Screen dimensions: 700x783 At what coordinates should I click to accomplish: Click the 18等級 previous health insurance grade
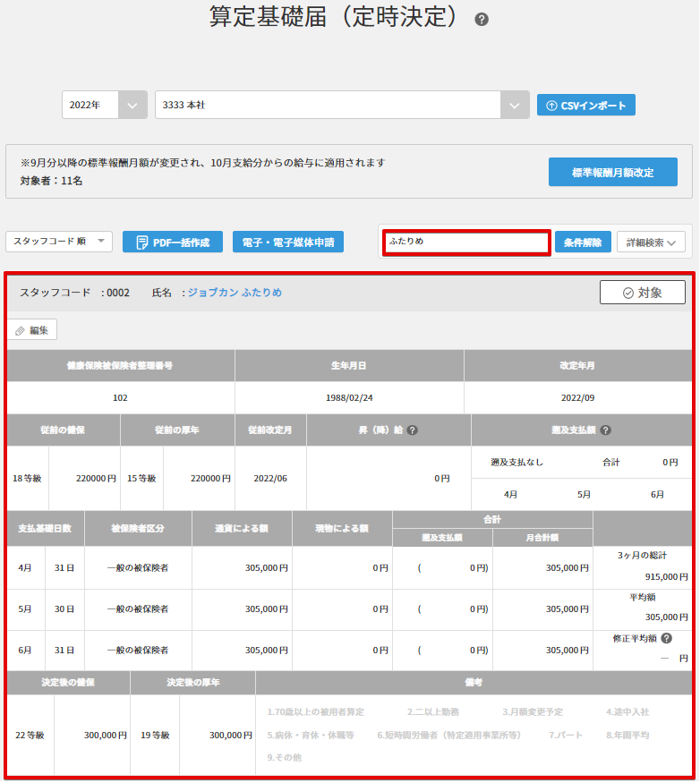click(x=27, y=479)
